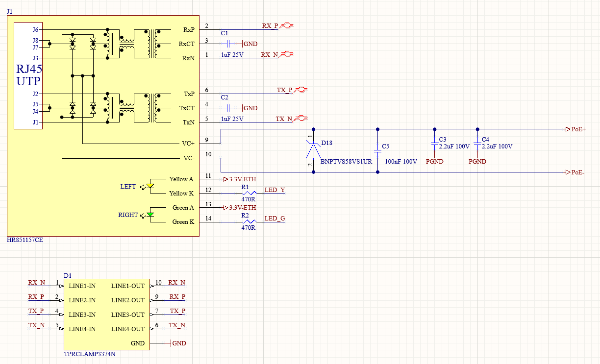Select the TPRCLAMP3374N component label
This screenshot has width=600, height=364.
coord(90,354)
